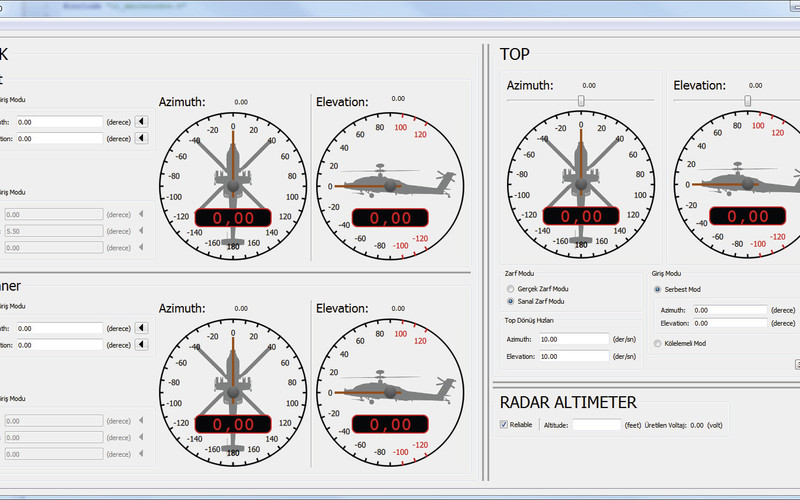Click azimuth input field in upper-left panel
Screen dimensions: 800x500
(x=60, y=122)
